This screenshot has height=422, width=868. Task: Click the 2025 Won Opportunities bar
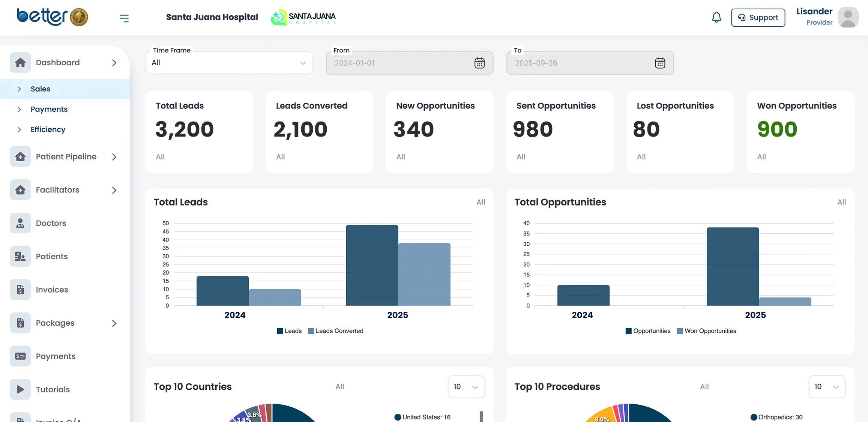tap(785, 302)
